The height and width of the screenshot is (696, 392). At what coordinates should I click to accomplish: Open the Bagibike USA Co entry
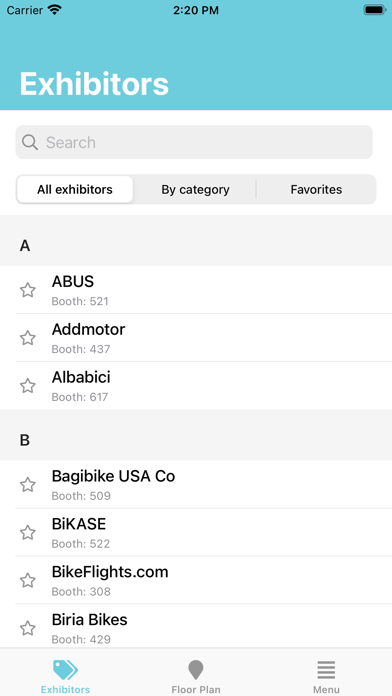coord(196,485)
